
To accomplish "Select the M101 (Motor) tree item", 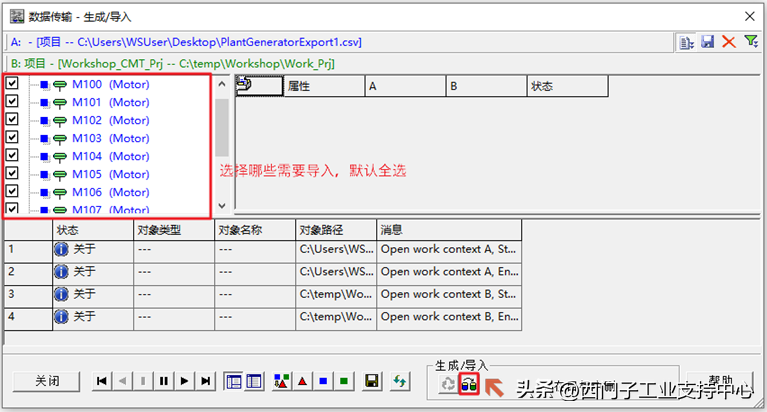I will tap(110, 103).
